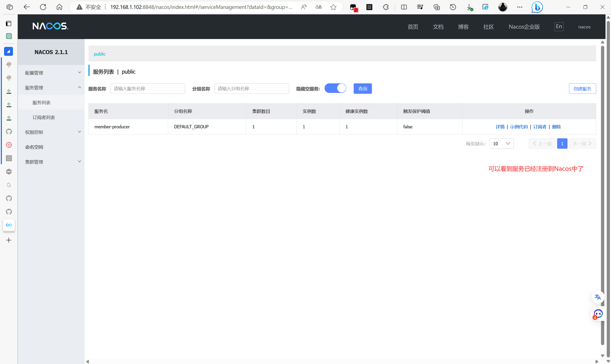The width and height of the screenshot is (611, 364).
Task: Open split screen icon in toolbar
Action: (x=404, y=7)
